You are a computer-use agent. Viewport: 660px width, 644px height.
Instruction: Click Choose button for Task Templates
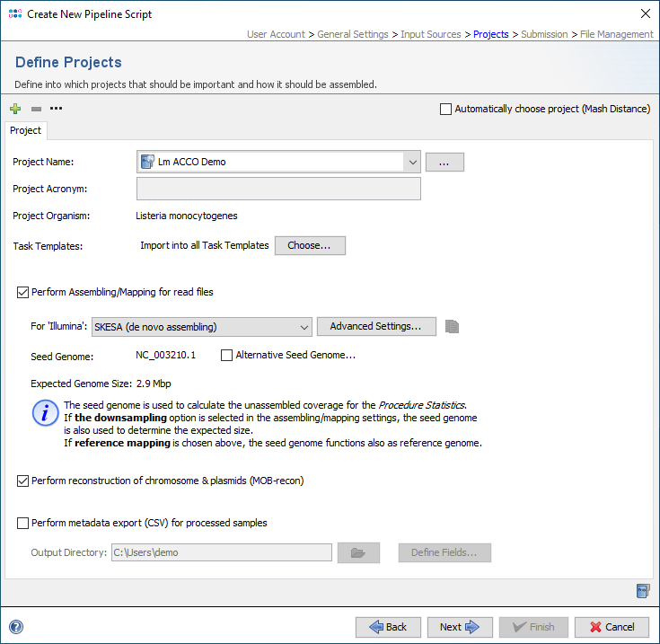(x=309, y=245)
